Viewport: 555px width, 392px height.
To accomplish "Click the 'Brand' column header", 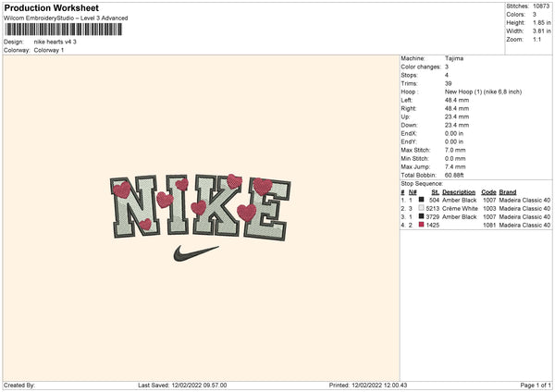I will (508, 192).
